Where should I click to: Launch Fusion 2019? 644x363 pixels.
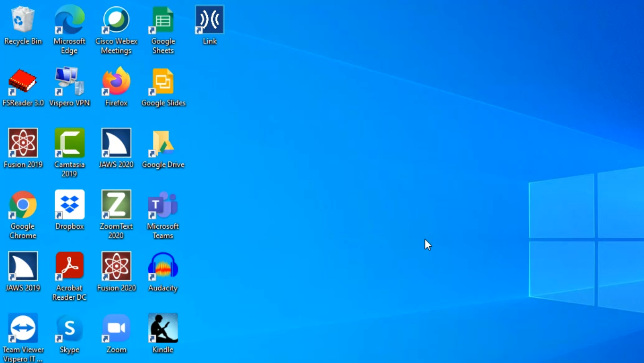[x=23, y=143]
